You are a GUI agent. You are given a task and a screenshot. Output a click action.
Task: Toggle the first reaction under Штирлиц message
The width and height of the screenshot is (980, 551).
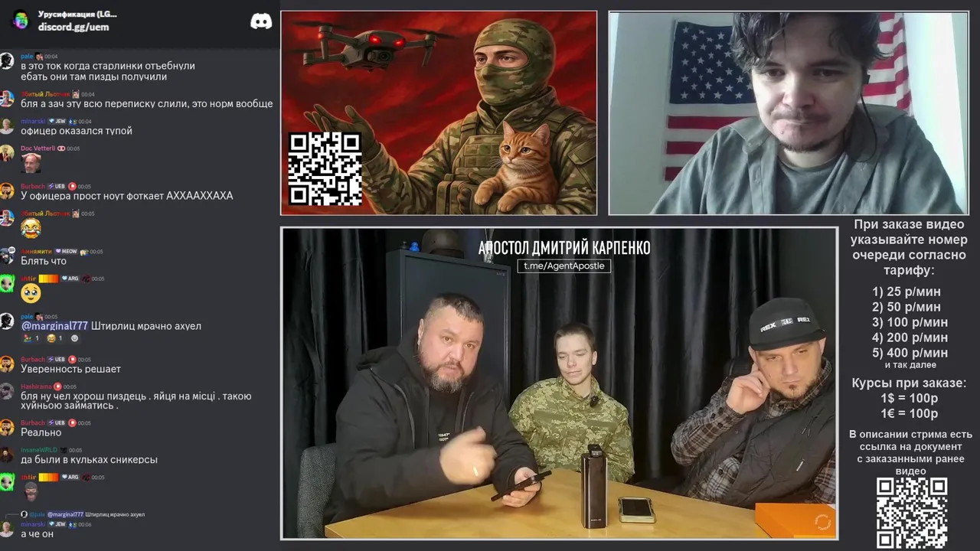31,337
